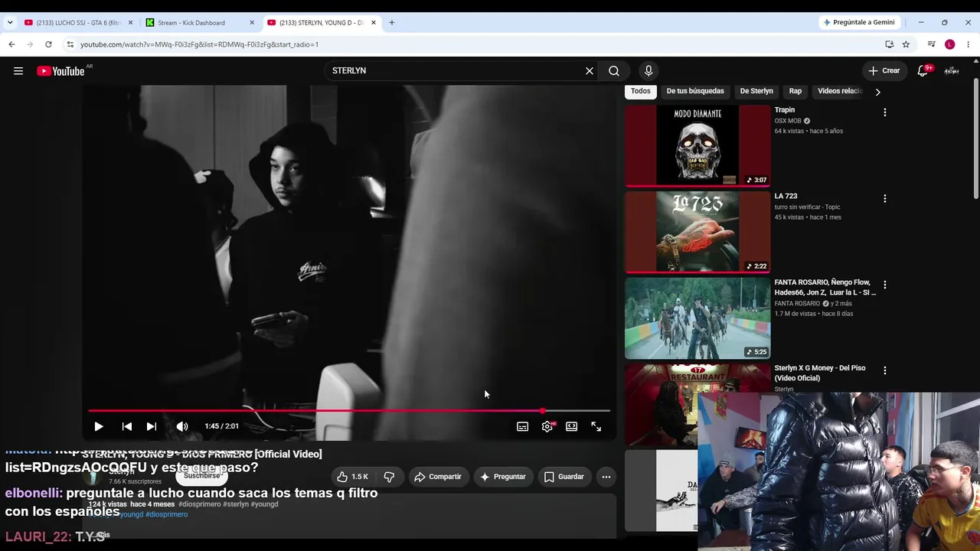Reload the current page
This screenshot has height=551, width=980.
pos(48,44)
